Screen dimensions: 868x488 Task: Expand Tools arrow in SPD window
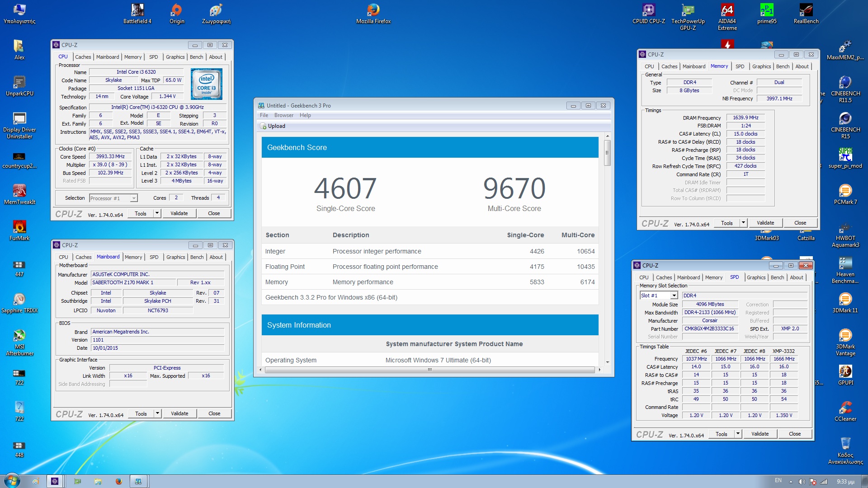[x=738, y=434]
